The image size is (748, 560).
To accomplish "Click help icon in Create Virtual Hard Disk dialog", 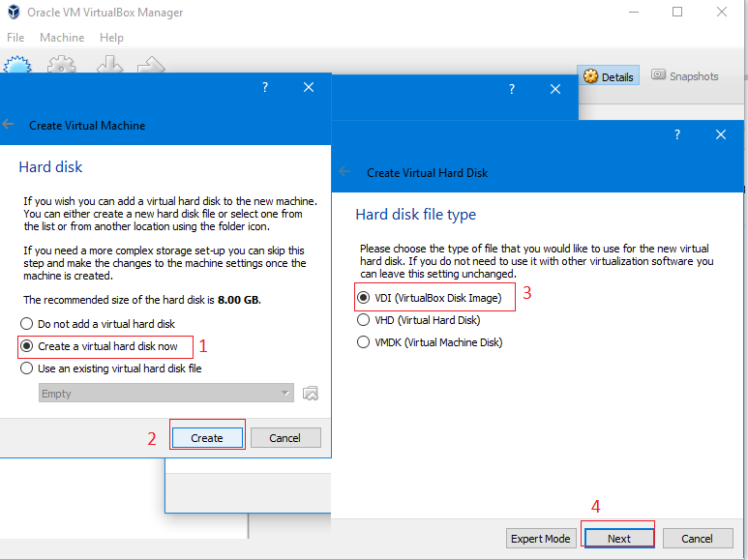I will point(677,135).
